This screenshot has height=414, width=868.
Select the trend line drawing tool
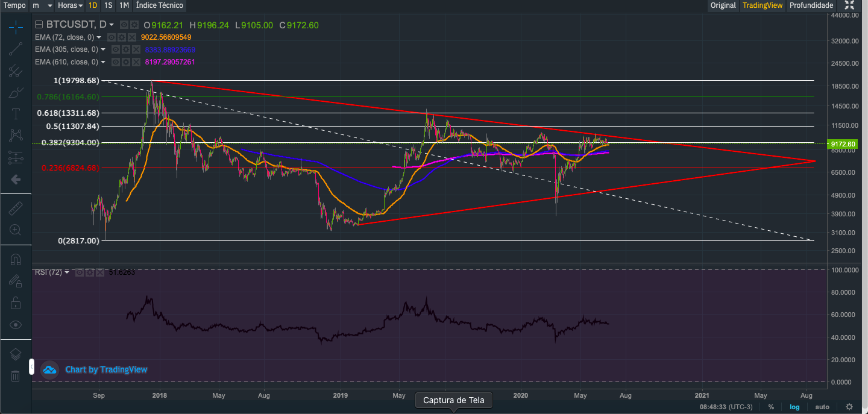16,49
